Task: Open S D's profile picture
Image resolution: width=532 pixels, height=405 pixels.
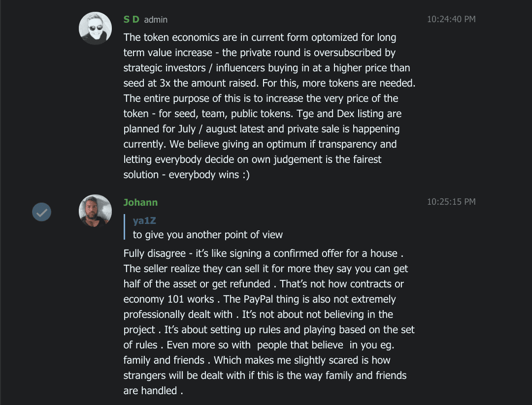Action: pos(96,29)
